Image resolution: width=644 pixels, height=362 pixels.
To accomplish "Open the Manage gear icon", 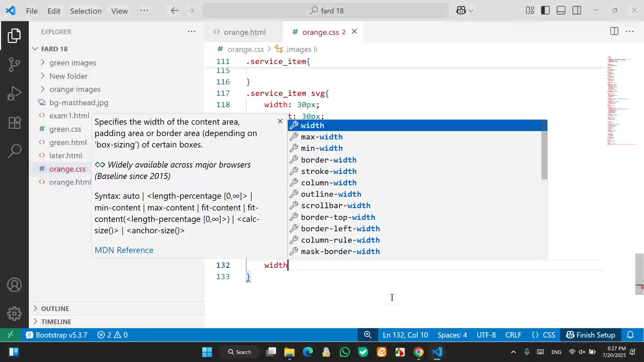I will pos(14,313).
